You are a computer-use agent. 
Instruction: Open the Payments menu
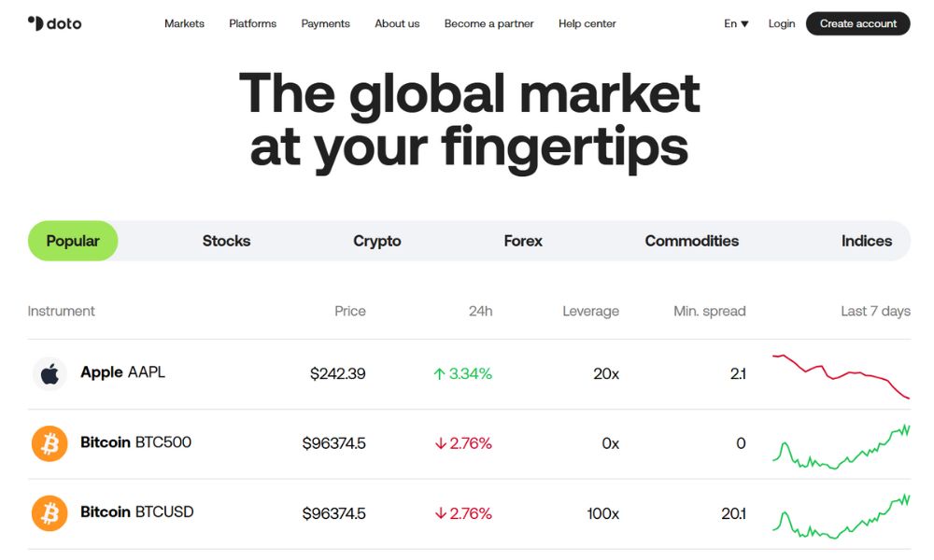click(x=325, y=23)
